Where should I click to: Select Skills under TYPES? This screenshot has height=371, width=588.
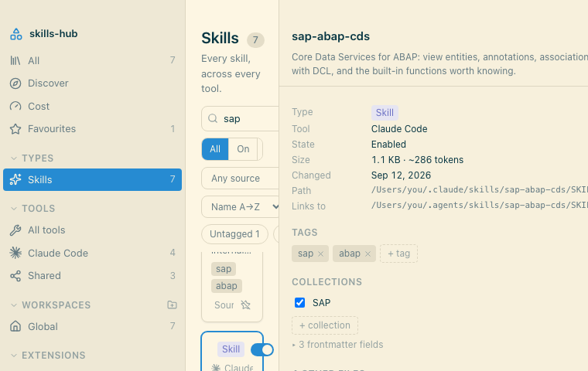92,179
